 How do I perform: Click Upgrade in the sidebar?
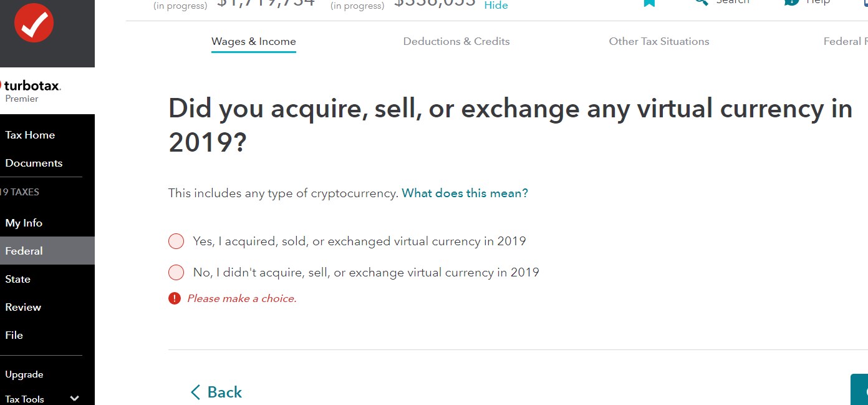[x=24, y=375]
